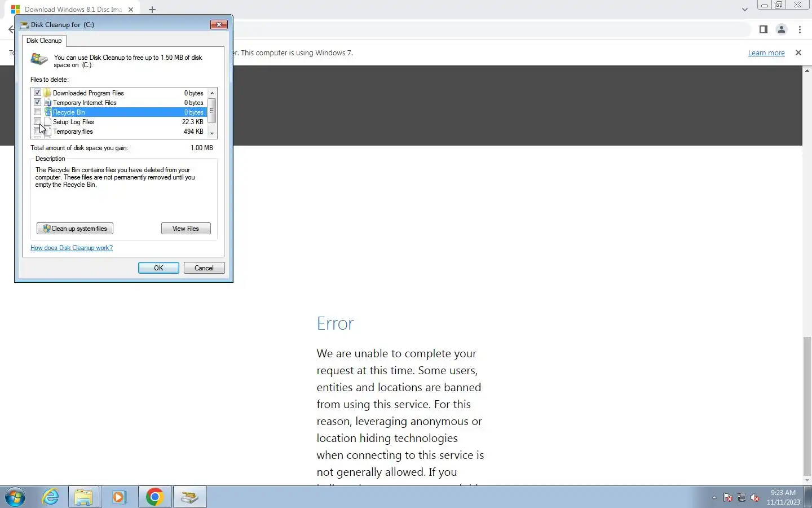Open Chrome three-dot menu
Viewport: 812px width, 508px height.
pos(800,29)
